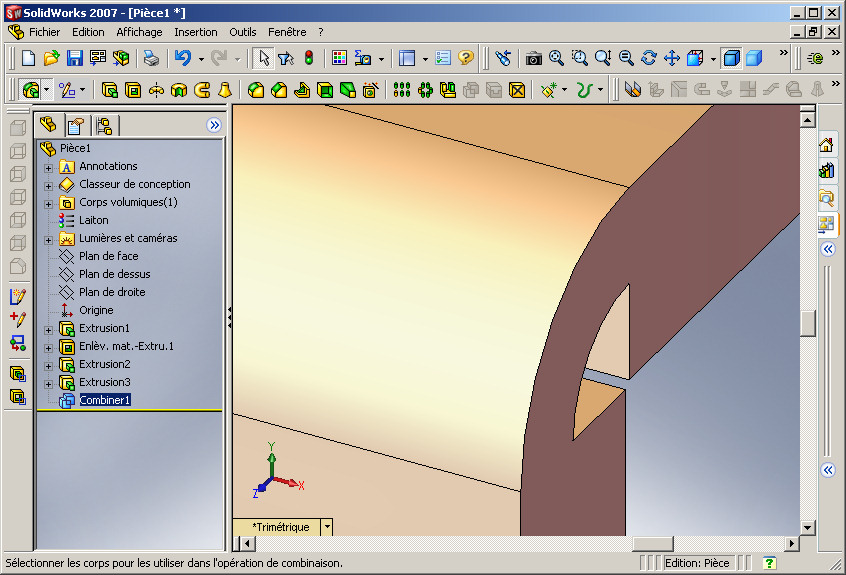Expand the Annotations tree node

coord(49,168)
